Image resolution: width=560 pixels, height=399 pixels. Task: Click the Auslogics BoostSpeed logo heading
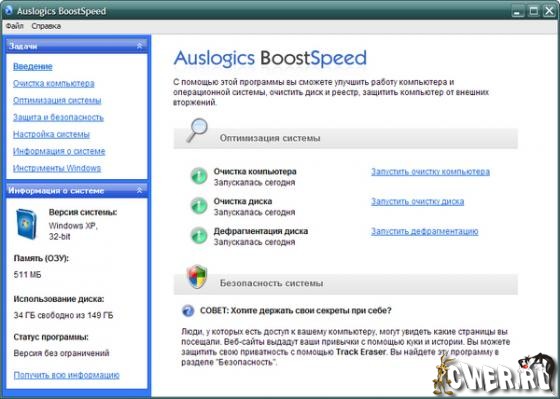(x=270, y=58)
